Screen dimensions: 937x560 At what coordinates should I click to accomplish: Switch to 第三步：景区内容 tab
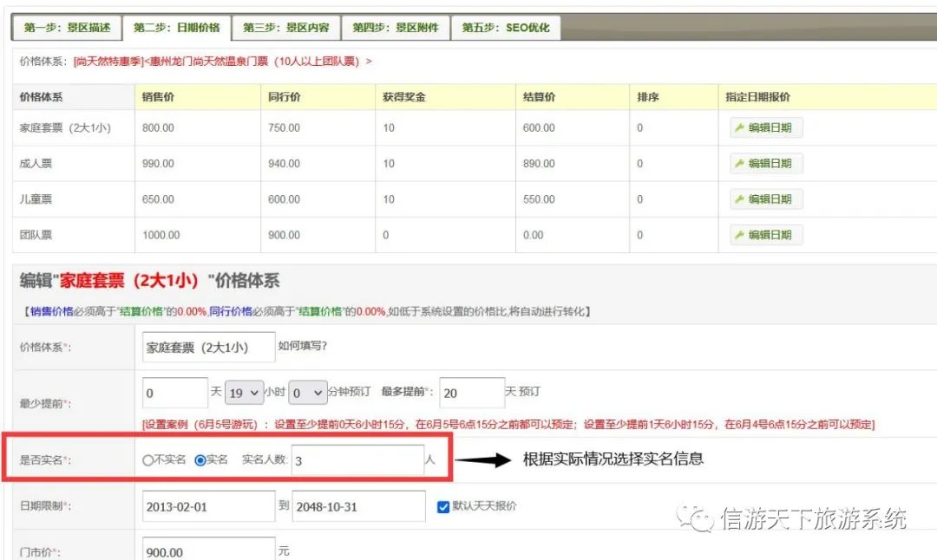[285, 28]
